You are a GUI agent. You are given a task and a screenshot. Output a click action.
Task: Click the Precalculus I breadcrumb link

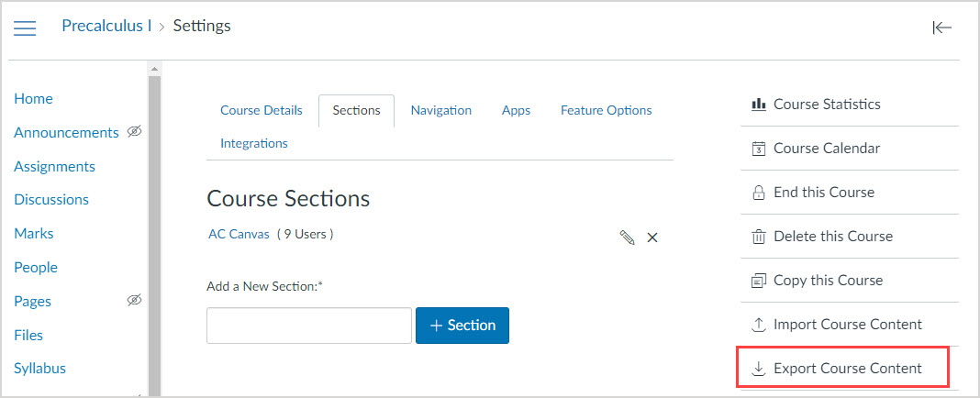tap(106, 26)
